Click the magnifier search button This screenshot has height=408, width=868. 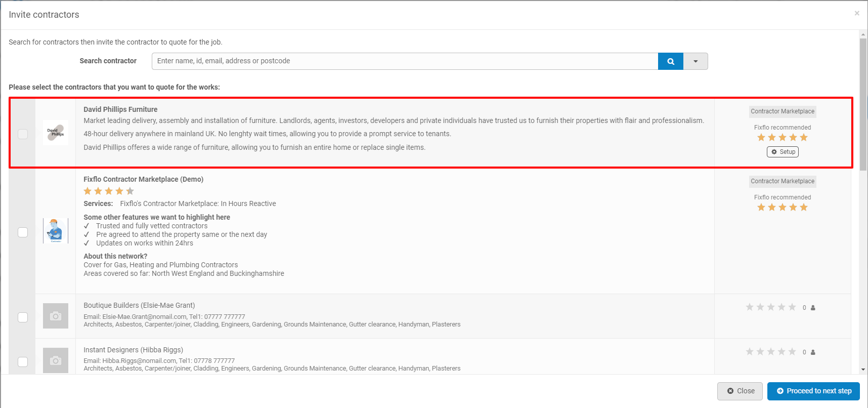(671, 61)
